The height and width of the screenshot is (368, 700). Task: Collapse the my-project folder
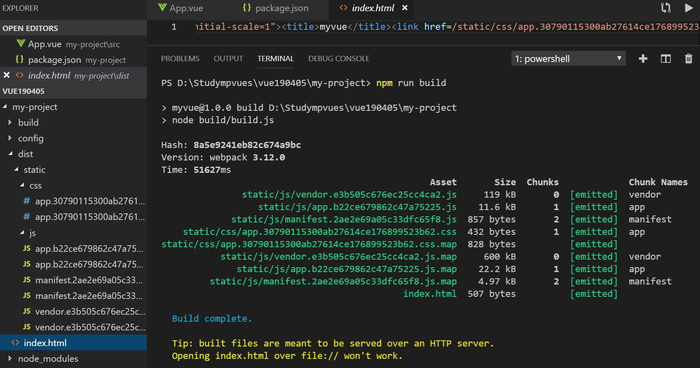(35, 107)
